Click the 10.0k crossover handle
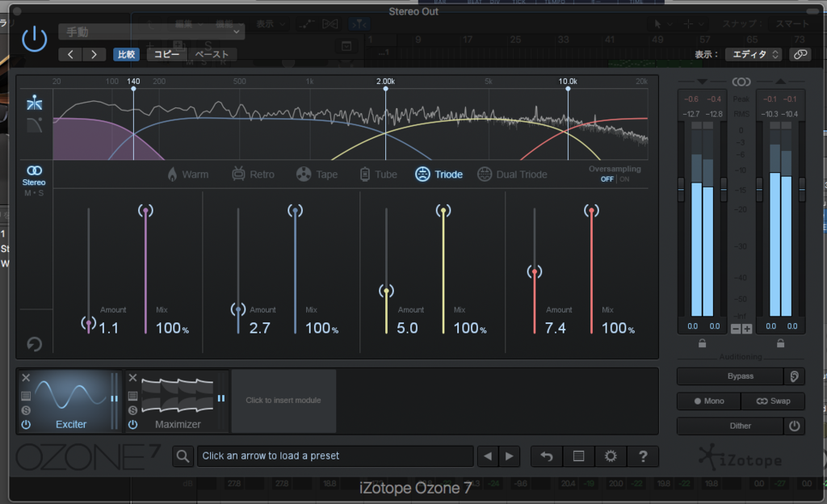The image size is (827, 504). [x=568, y=89]
